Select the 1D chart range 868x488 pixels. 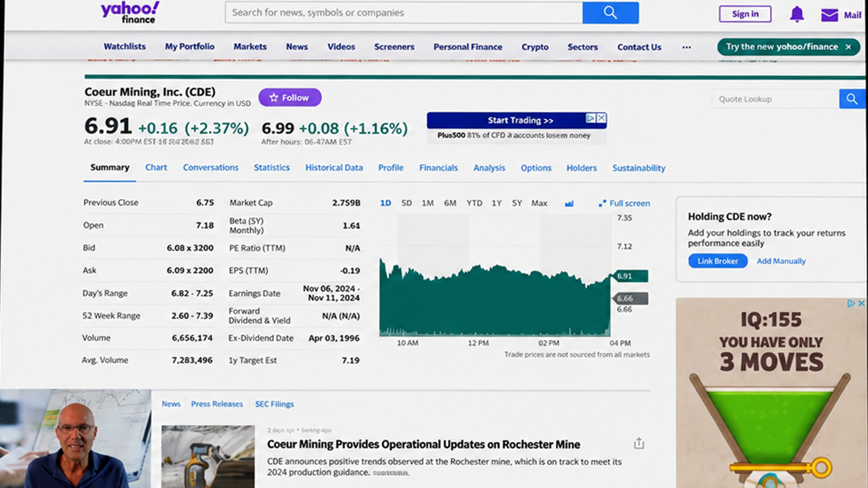pyautogui.click(x=386, y=203)
